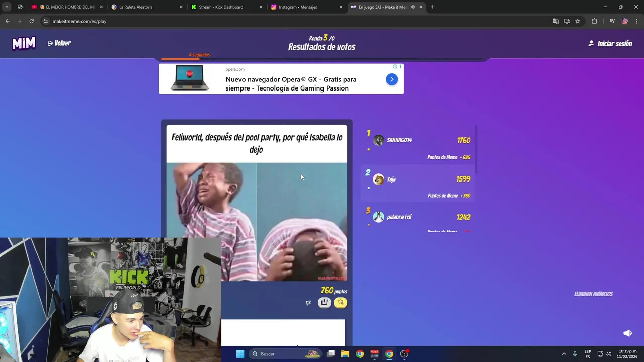This screenshot has width=644, height=362.
Task: Click the meme caption about Feliworld pool party
Action: (257, 143)
